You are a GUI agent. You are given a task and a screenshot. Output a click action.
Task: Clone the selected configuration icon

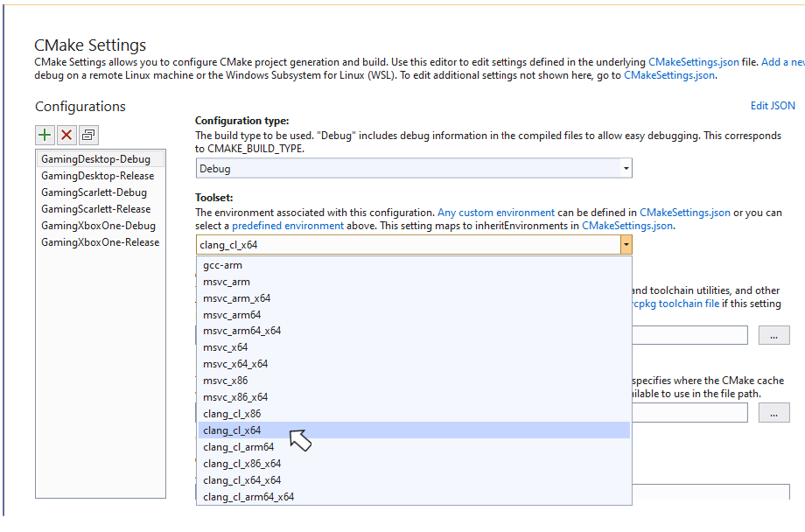pos(88,135)
